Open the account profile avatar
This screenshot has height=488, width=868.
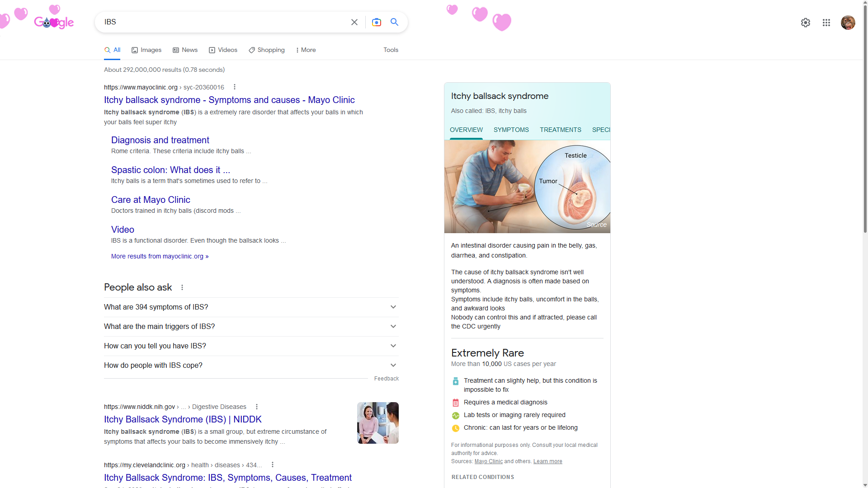(x=848, y=23)
